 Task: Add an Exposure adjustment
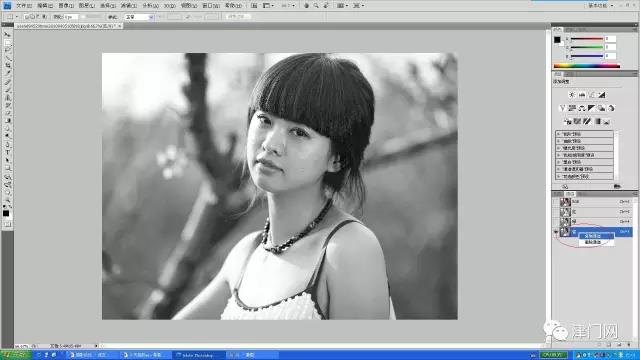point(602,95)
